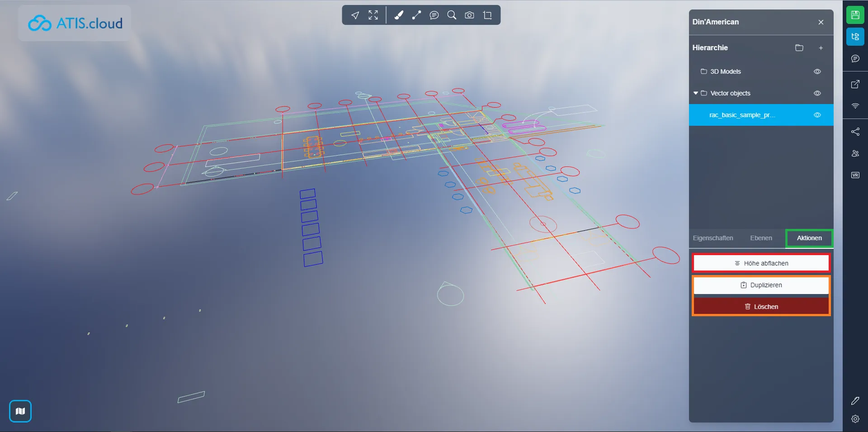The height and width of the screenshot is (432, 868).
Task: Click the Duplizieren button
Action: pyautogui.click(x=761, y=285)
